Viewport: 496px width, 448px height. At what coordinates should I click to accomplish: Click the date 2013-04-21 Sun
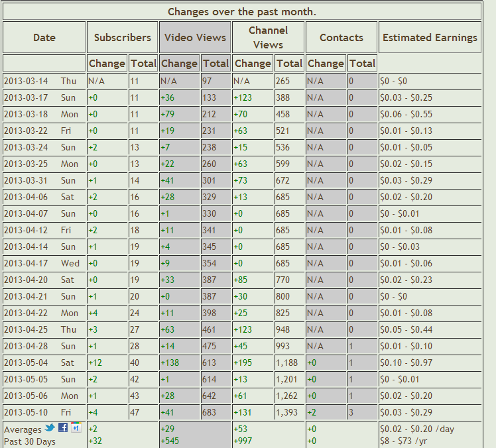coord(40,296)
